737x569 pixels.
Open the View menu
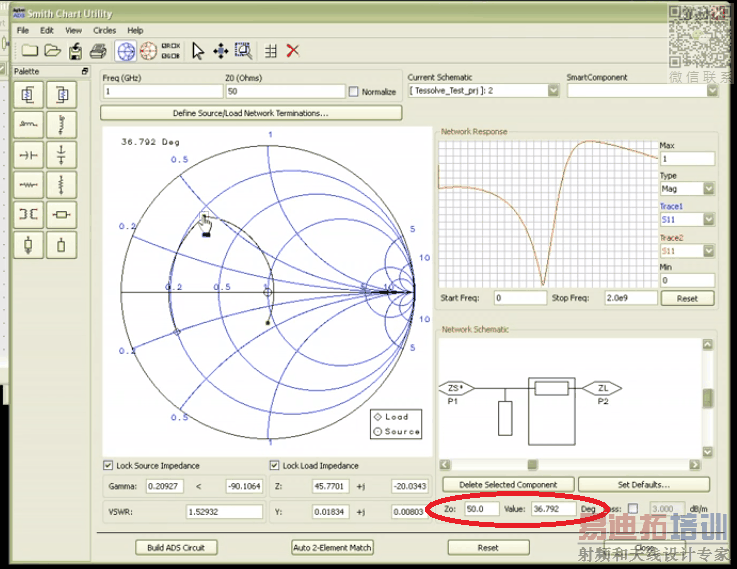coord(74,31)
